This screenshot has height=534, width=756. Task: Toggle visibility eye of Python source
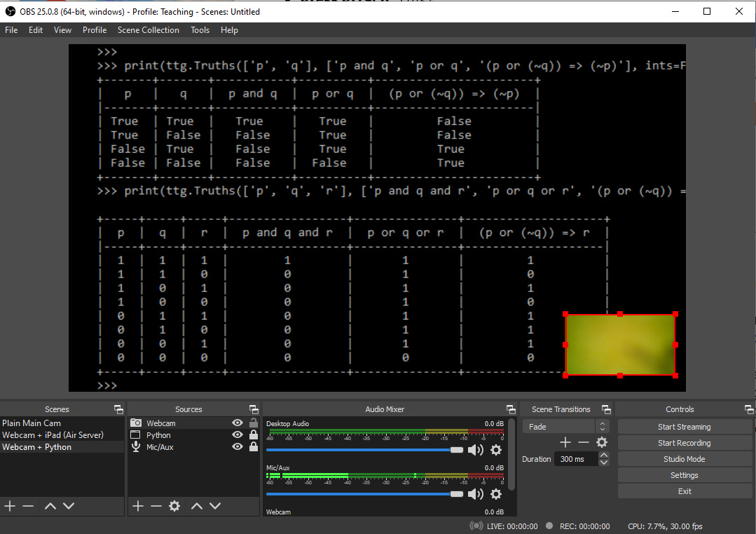(x=238, y=435)
